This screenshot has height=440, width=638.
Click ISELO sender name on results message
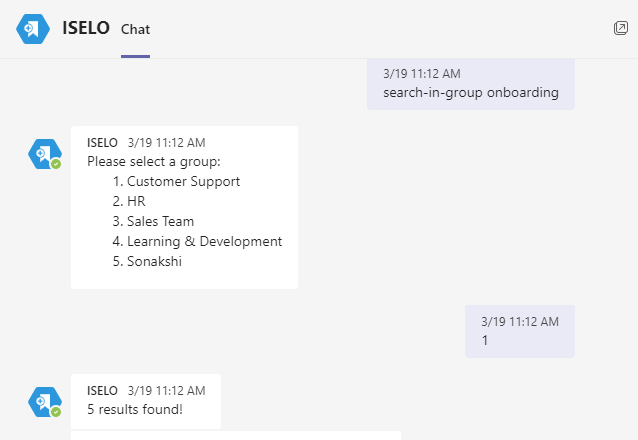(102, 390)
